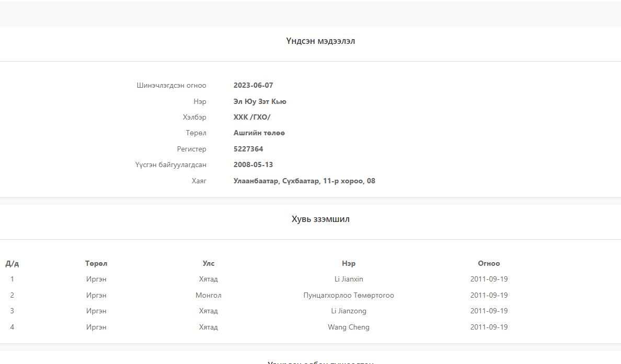Select the company name Эл Юу Зэт Кью
The height and width of the screenshot is (364, 621).
tap(259, 101)
